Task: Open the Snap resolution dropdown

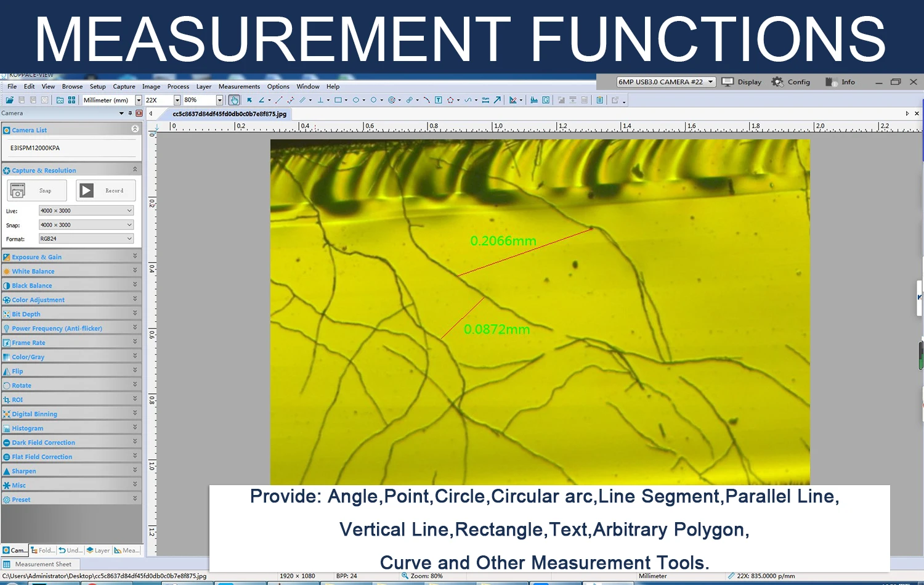Action: pos(86,225)
